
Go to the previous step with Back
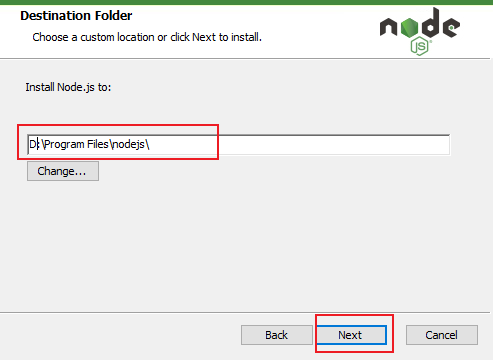pos(276,335)
